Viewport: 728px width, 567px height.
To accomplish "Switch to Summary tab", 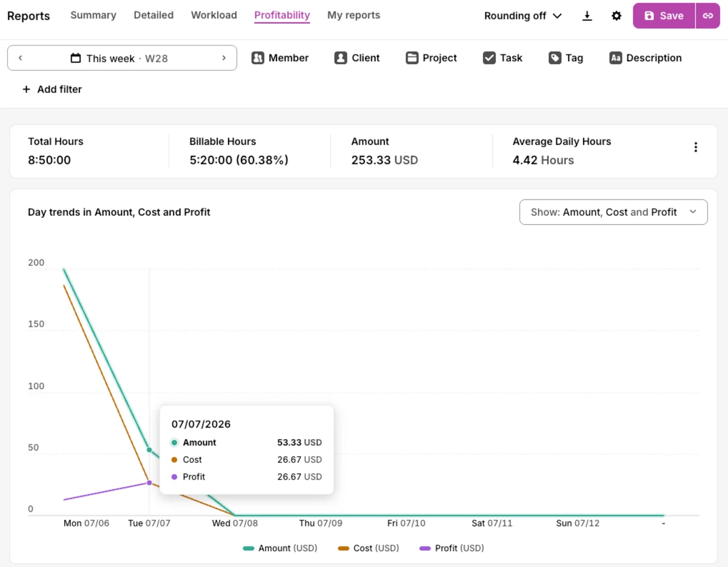I will pyautogui.click(x=93, y=15).
